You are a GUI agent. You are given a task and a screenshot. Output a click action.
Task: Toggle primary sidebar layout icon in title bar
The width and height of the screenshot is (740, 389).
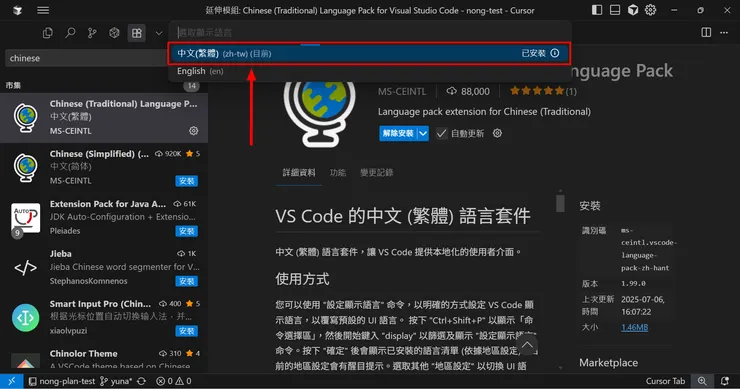597,10
